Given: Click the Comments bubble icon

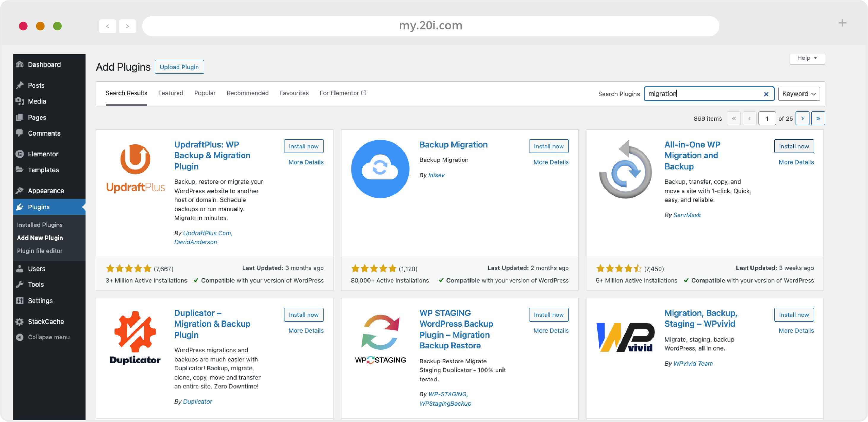Looking at the screenshot, I should tap(20, 133).
